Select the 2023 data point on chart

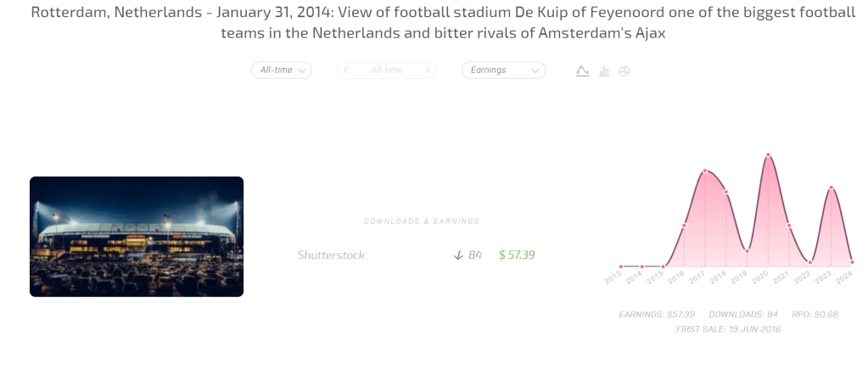pyautogui.click(x=832, y=188)
